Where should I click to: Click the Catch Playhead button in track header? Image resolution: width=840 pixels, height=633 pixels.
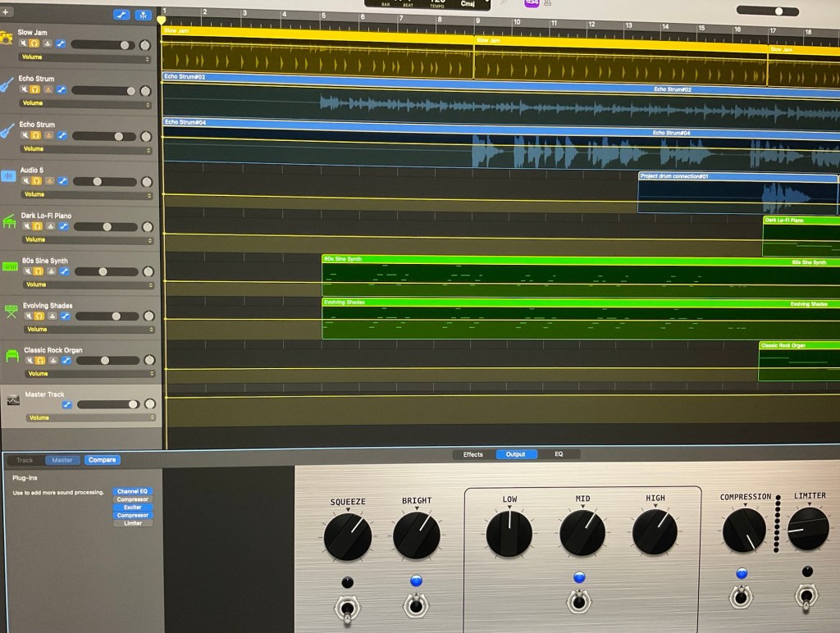[144, 15]
